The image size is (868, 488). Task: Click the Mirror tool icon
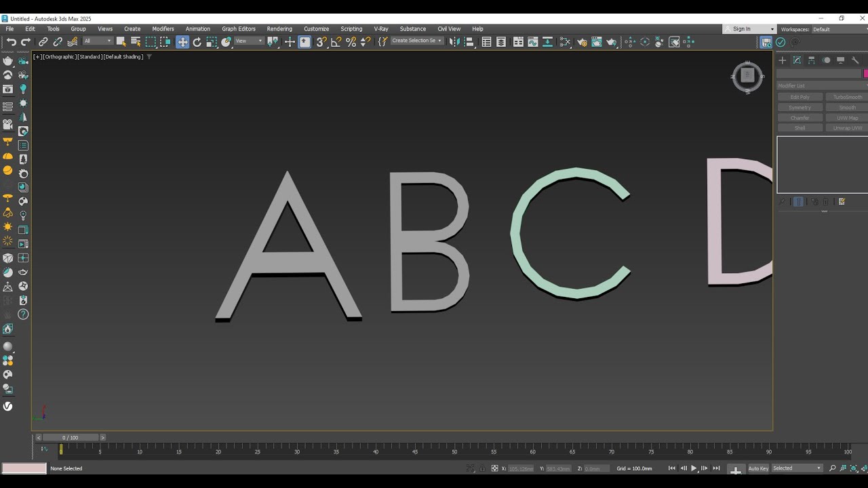(x=454, y=42)
